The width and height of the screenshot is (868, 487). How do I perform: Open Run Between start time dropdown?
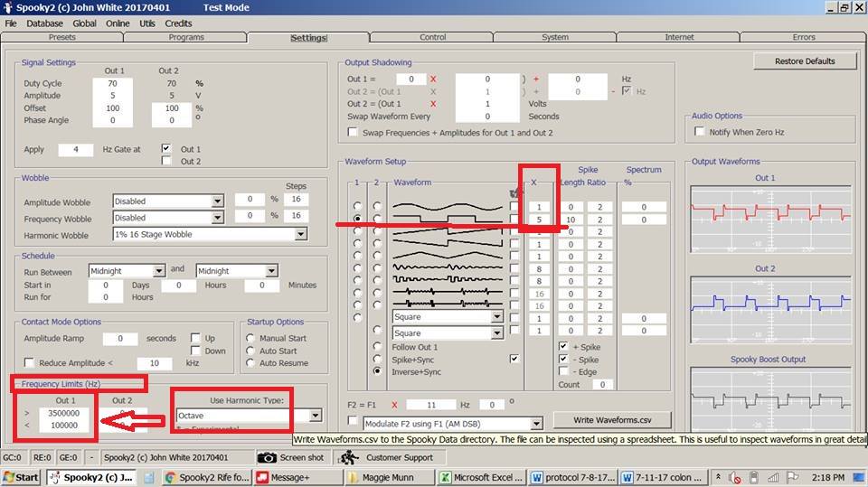pos(159,271)
